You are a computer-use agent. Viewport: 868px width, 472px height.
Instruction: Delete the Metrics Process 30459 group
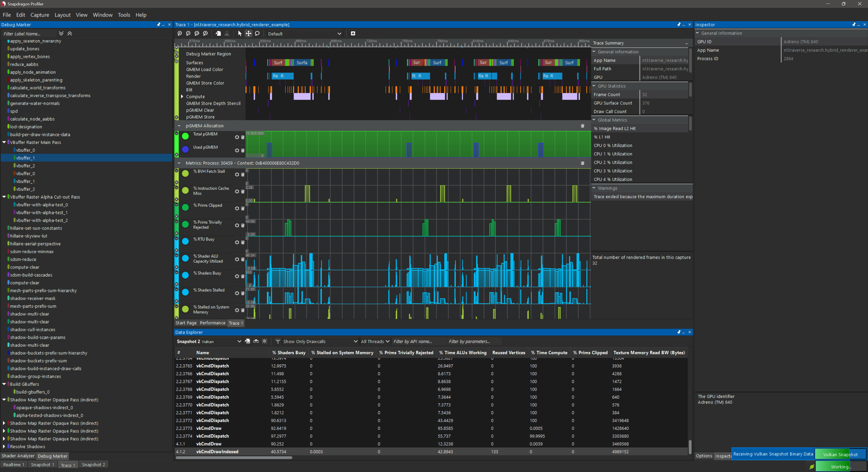[582, 163]
